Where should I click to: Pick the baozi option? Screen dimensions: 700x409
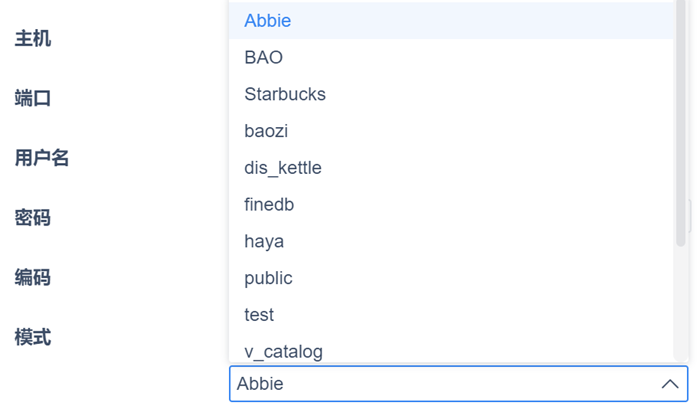[266, 131]
